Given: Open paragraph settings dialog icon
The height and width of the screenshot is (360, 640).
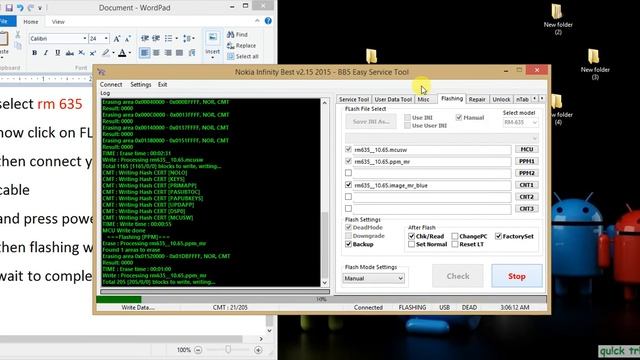Looking at the screenshot, I should tap(191, 53).
